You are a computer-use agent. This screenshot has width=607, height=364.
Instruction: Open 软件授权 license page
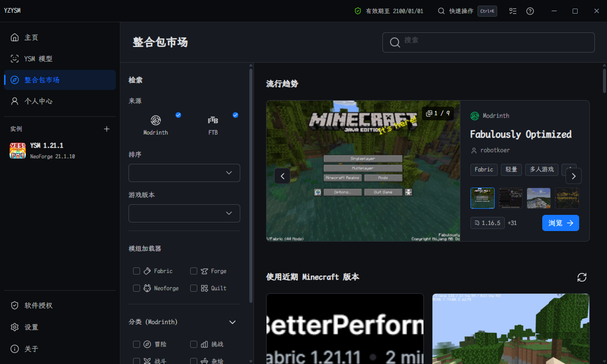click(60, 305)
